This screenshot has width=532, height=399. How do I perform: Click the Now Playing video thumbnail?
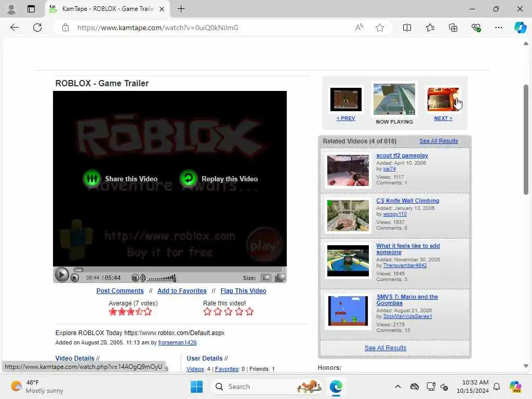(x=394, y=99)
